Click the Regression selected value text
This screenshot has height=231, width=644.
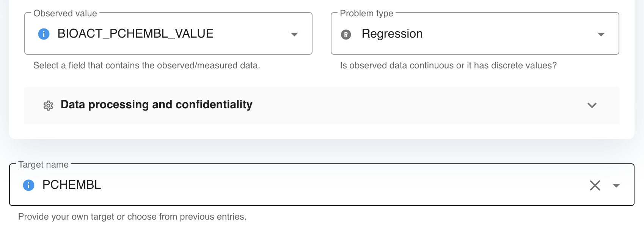392,34
